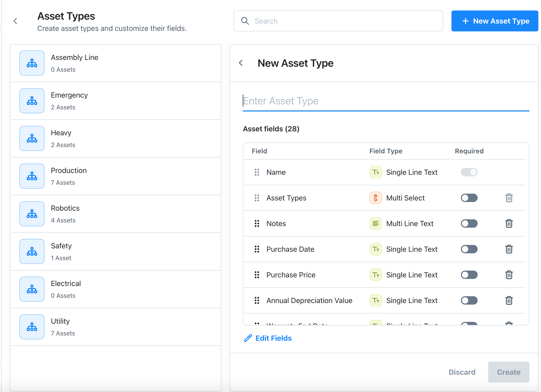Delete the Notes field
This screenshot has height=392, width=541.
click(509, 223)
